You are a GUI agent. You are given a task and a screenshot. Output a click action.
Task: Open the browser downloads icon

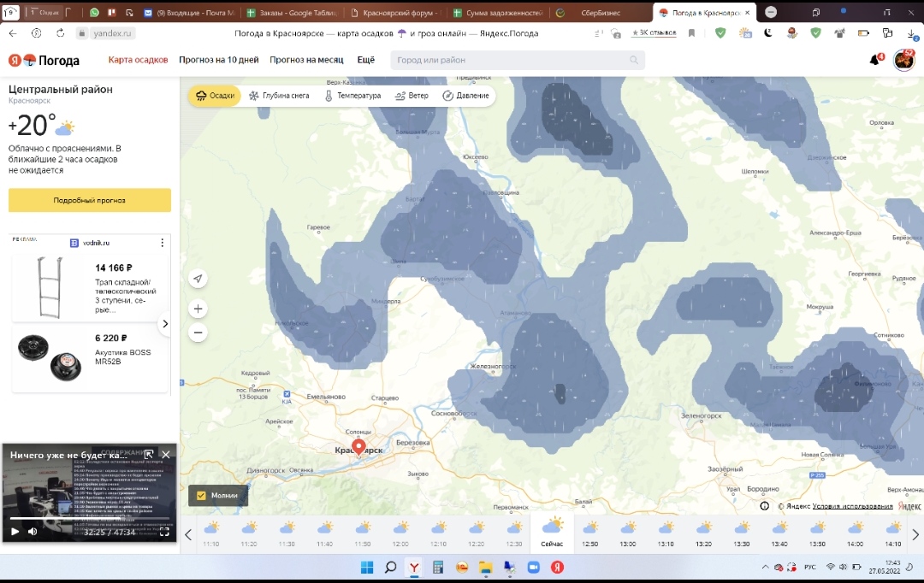tap(912, 33)
